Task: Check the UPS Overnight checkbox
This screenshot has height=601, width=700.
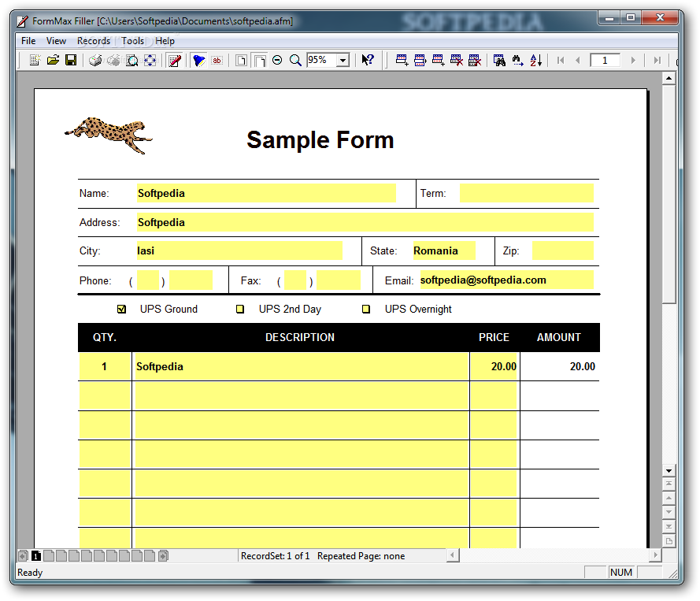Action: (x=366, y=309)
